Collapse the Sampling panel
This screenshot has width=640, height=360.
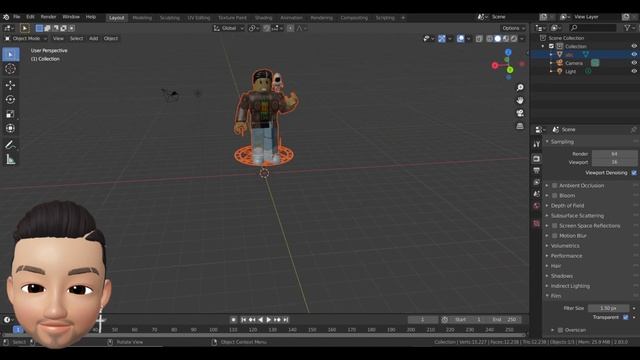562,142
